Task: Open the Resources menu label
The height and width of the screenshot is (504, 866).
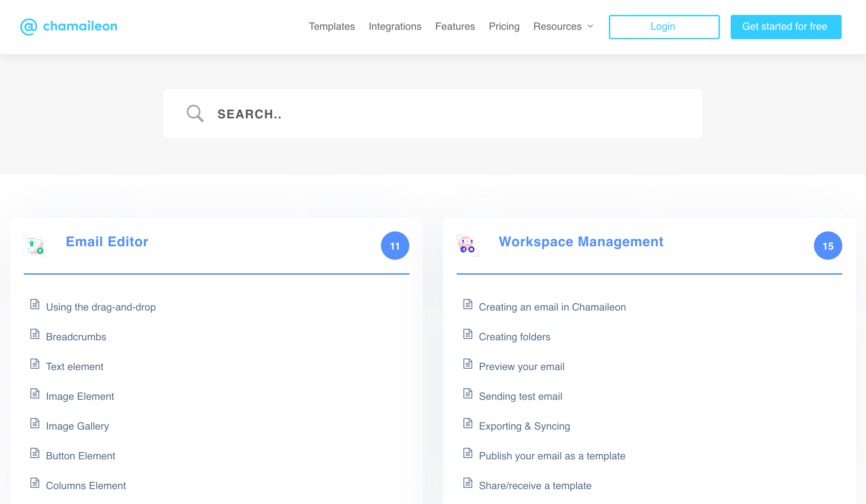Action: (557, 26)
